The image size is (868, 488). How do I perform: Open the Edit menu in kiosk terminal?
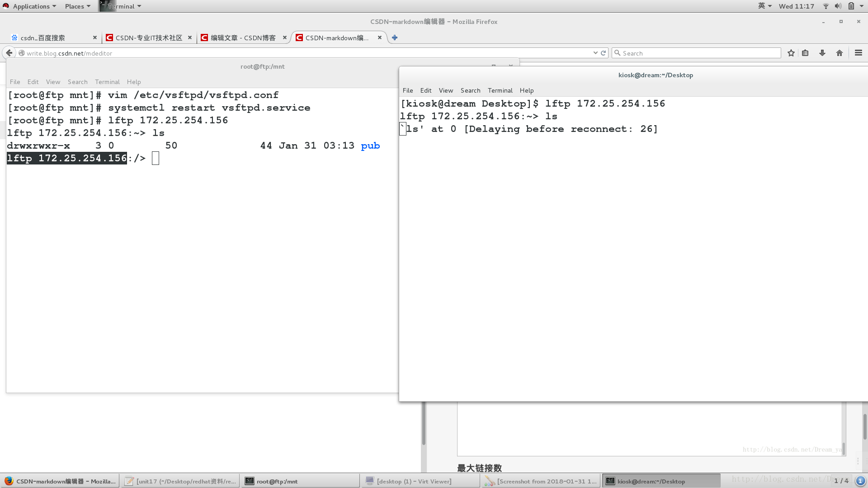(426, 90)
